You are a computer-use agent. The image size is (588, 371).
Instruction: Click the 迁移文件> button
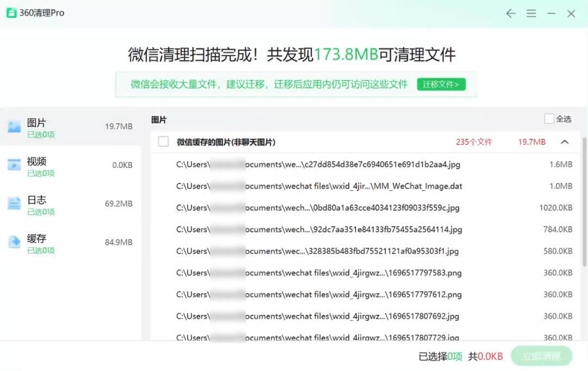(441, 84)
